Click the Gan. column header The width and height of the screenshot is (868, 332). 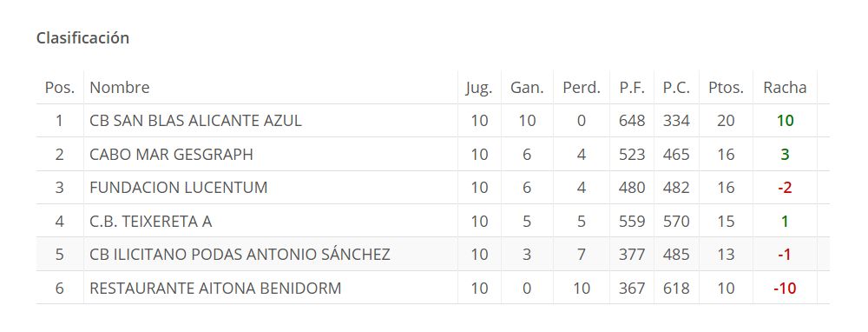(x=527, y=88)
